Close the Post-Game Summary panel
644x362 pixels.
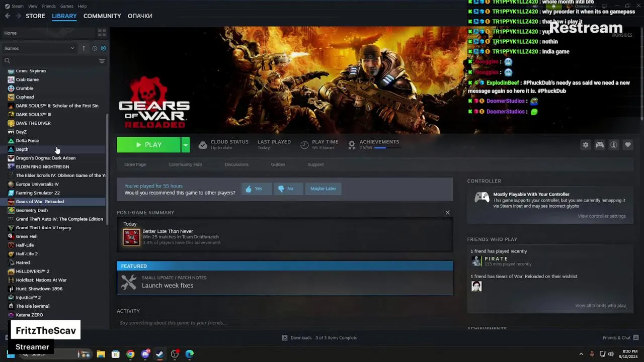click(x=448, y=213)
